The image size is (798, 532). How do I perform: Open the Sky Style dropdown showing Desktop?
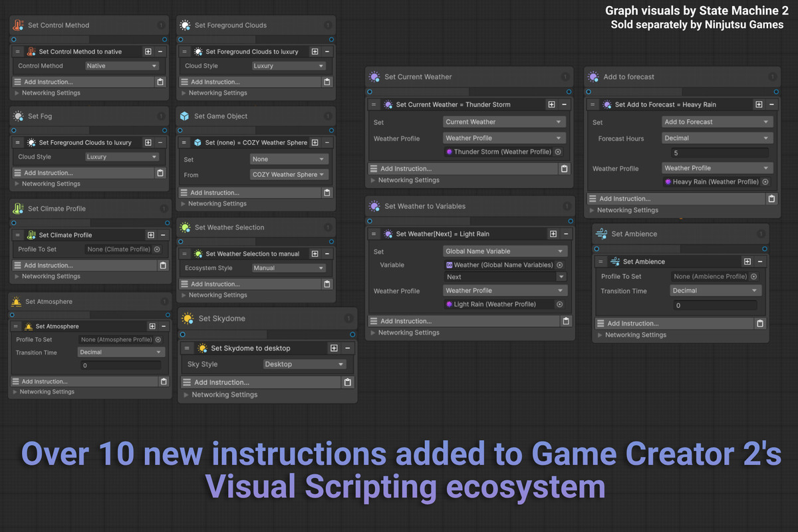[305, 364]
